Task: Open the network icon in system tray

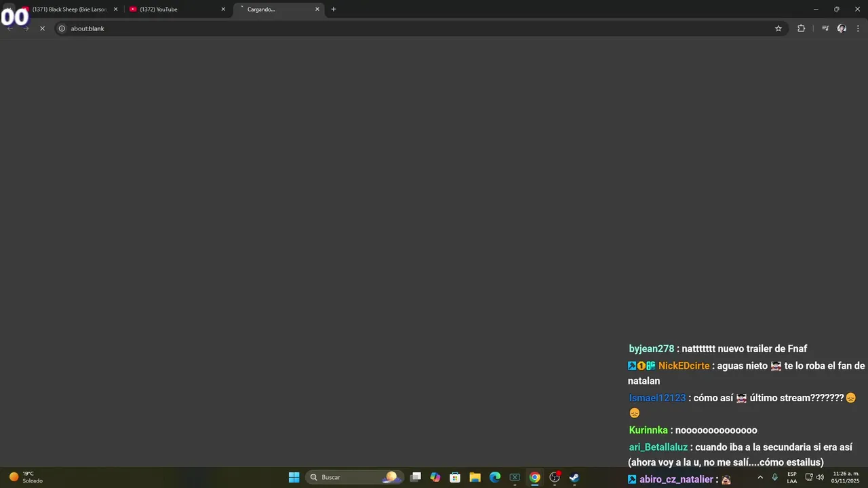Action: click(x=809, y=477)
